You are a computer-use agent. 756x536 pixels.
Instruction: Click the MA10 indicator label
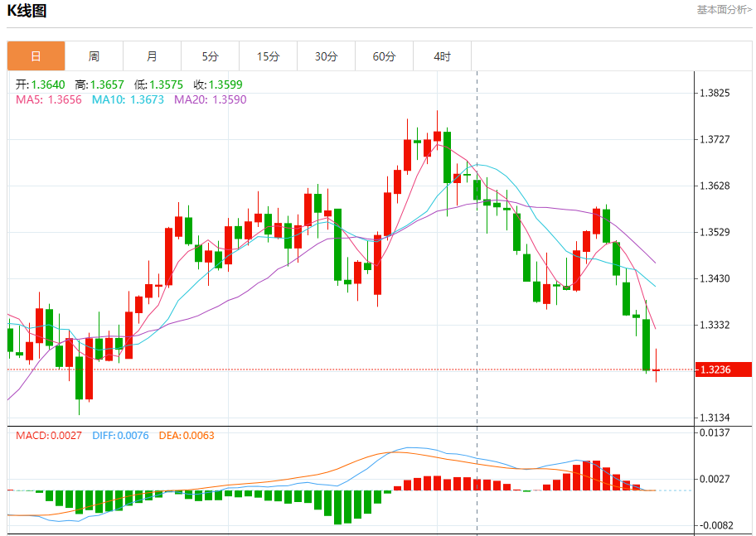(128, 99)
